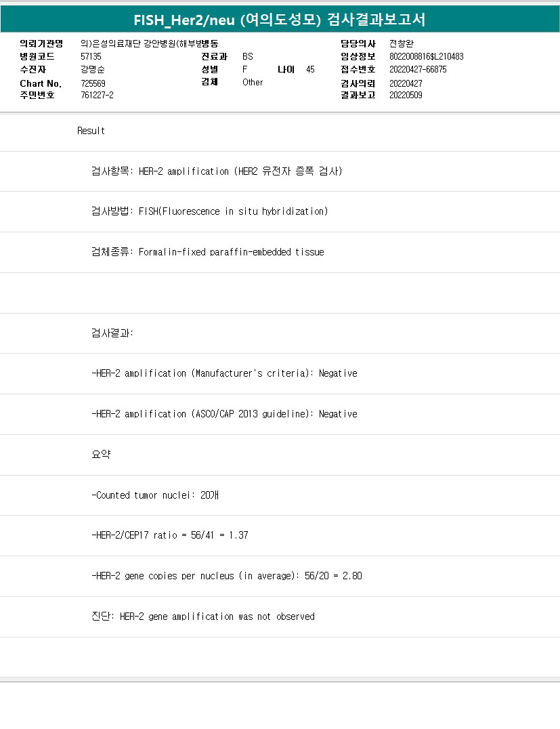This screenshot has height=729, width=560.
Task: Click the result report date 20220509
Action: pos(406,96)
